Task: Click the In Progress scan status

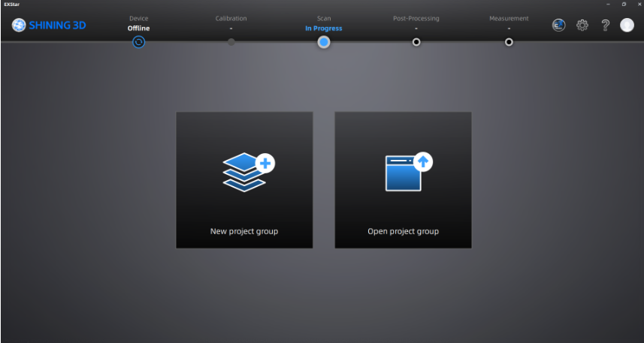Action: coord(323,29)
